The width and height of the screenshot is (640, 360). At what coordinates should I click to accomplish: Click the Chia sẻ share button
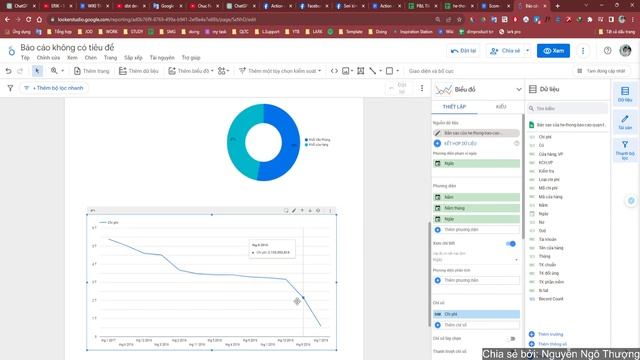coord(505,51)
